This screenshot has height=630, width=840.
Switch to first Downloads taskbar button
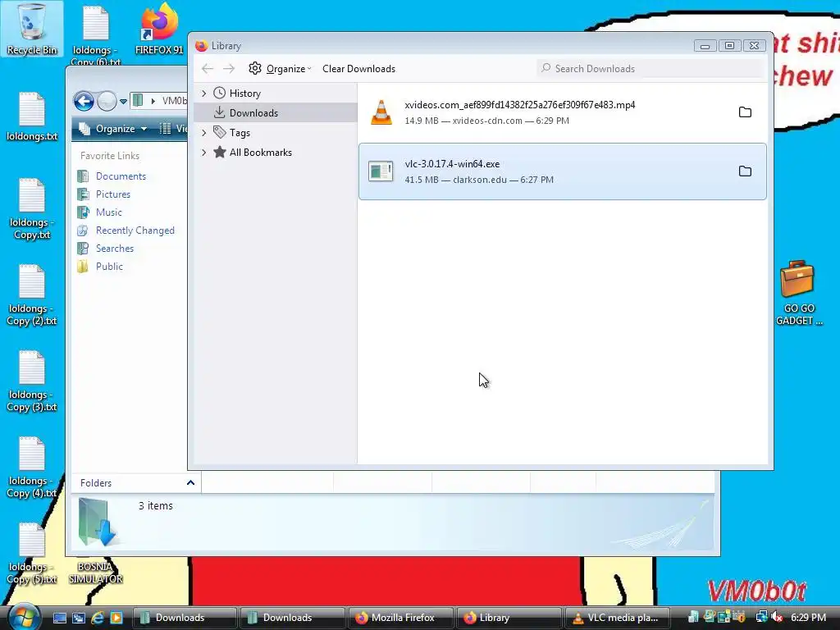point(185,618)
